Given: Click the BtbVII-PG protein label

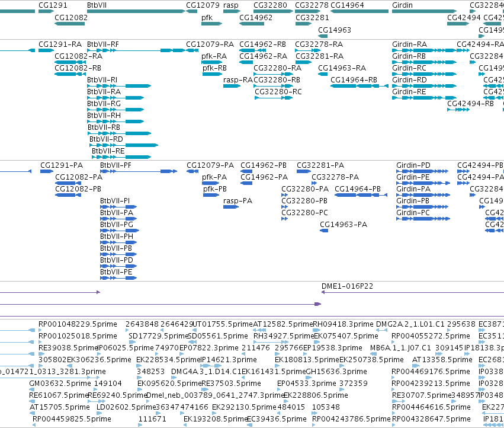Looking at the screenshot, I should [x=116, y=224].
